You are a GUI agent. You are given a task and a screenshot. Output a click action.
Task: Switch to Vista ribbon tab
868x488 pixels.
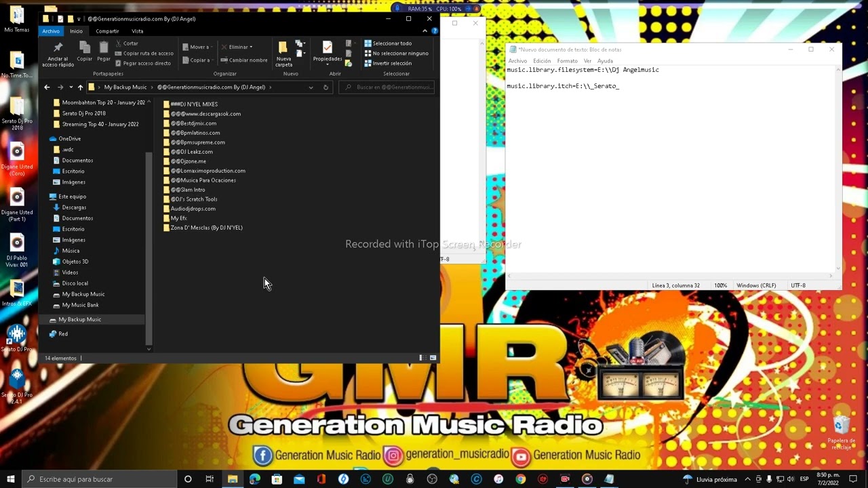tap(137, 31)
